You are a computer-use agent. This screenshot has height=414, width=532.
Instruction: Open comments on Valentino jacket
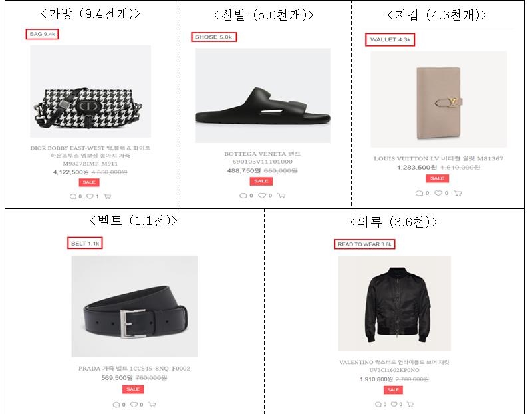[x=378, y=404]
